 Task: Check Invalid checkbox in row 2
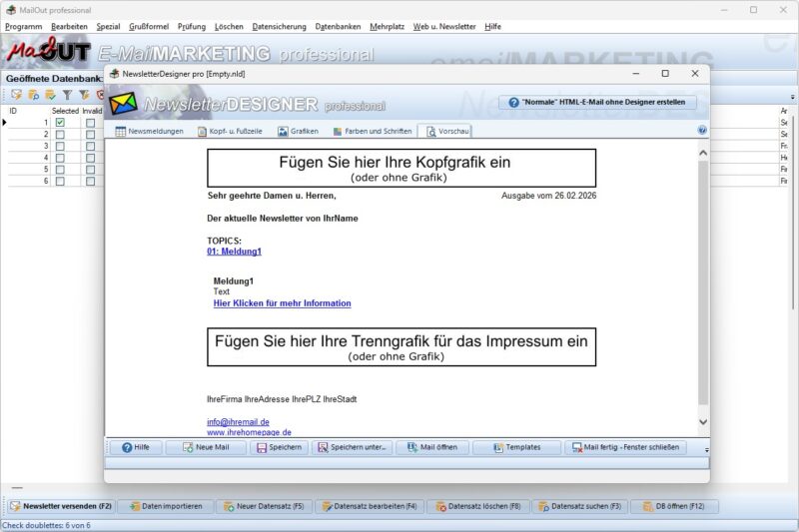point(90,135)
